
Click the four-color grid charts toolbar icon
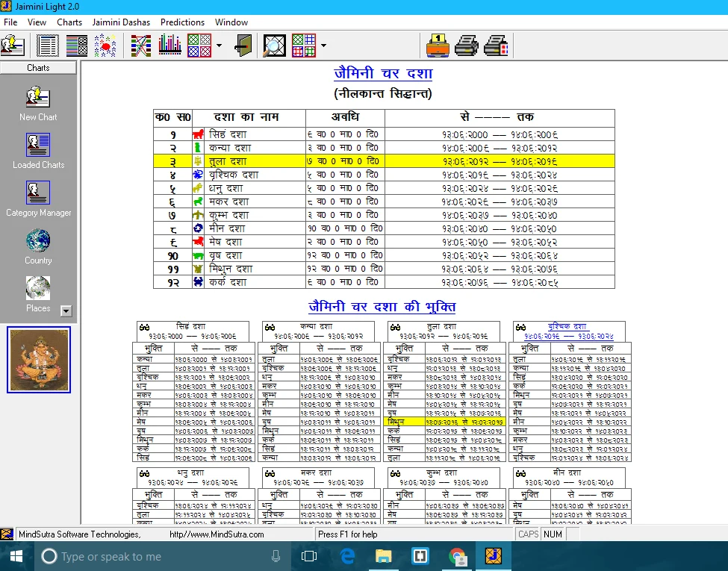pyautogui.click(x=304, y=46)
